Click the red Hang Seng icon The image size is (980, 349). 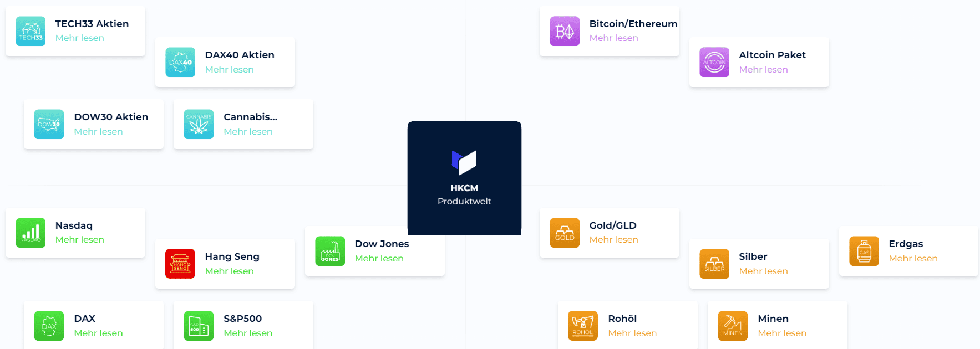[180, 264]
